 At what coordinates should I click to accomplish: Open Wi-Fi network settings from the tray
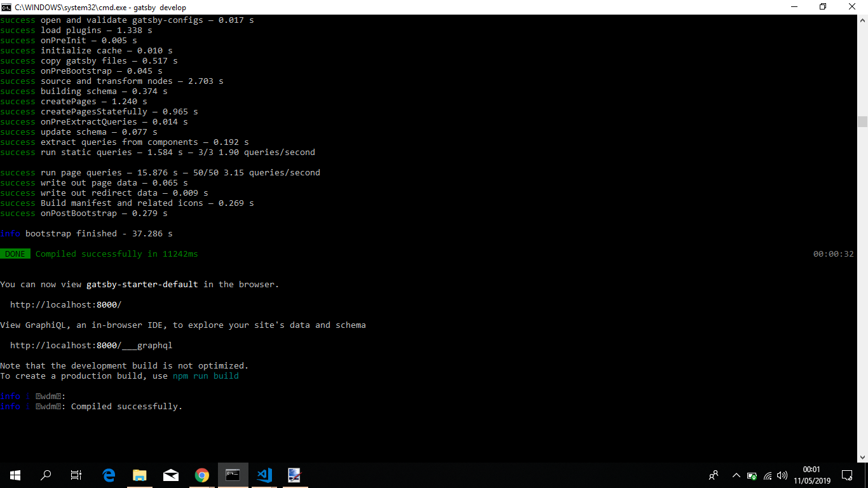766,475
